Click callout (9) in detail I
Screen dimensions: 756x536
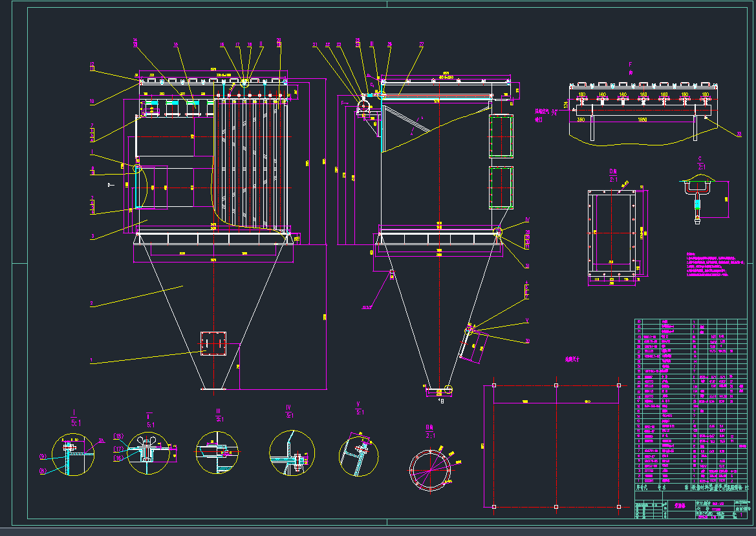click(x=43, y=456)
